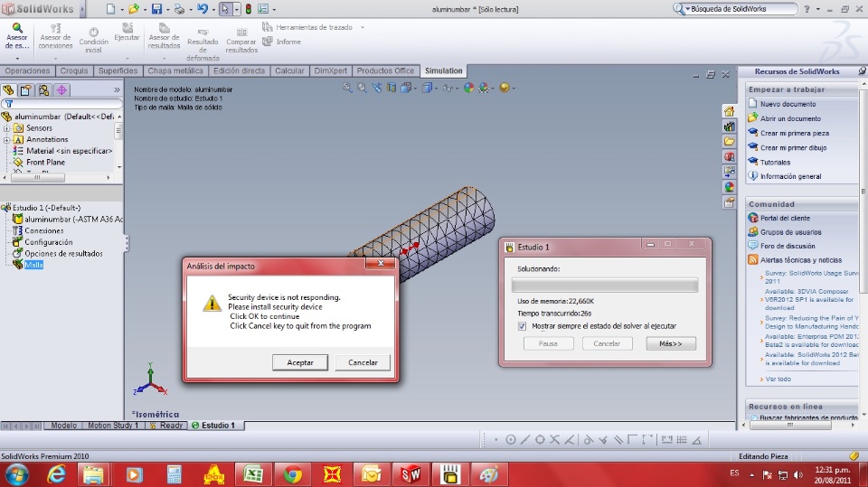Viewport: 868px width, 487px height.
Task: Click the Windows Start orb
Action: 16,474
